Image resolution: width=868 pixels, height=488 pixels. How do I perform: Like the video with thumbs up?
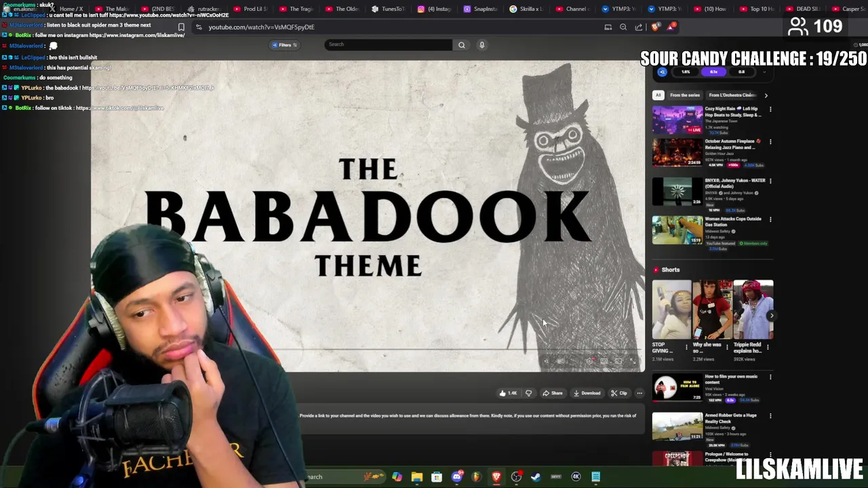[508, 393]
